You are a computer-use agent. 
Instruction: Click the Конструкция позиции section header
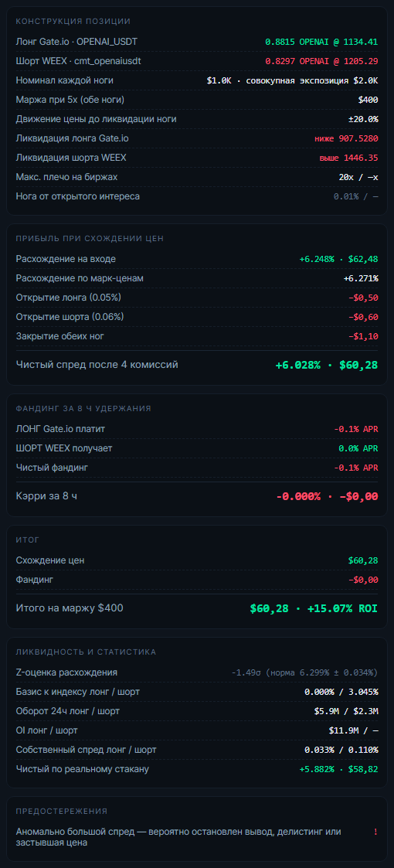pyautogui.click(x=73, y=21)
